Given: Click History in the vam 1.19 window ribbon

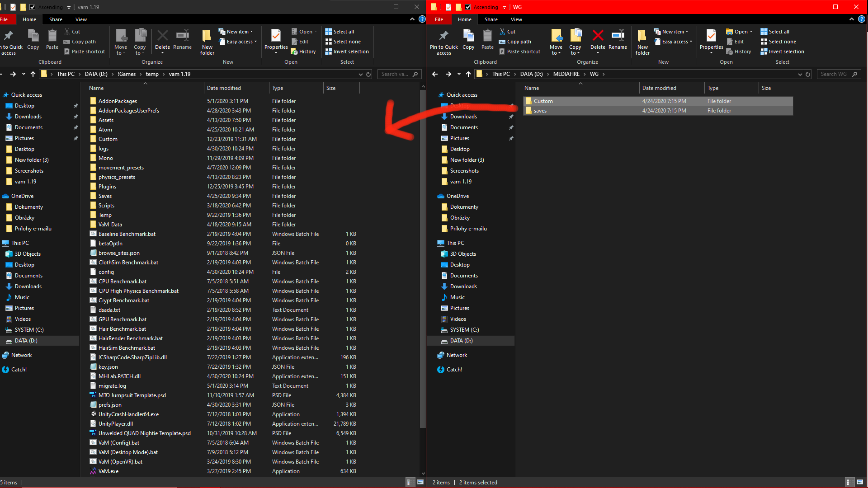Looking at the screenshot, I should point(303,52).
